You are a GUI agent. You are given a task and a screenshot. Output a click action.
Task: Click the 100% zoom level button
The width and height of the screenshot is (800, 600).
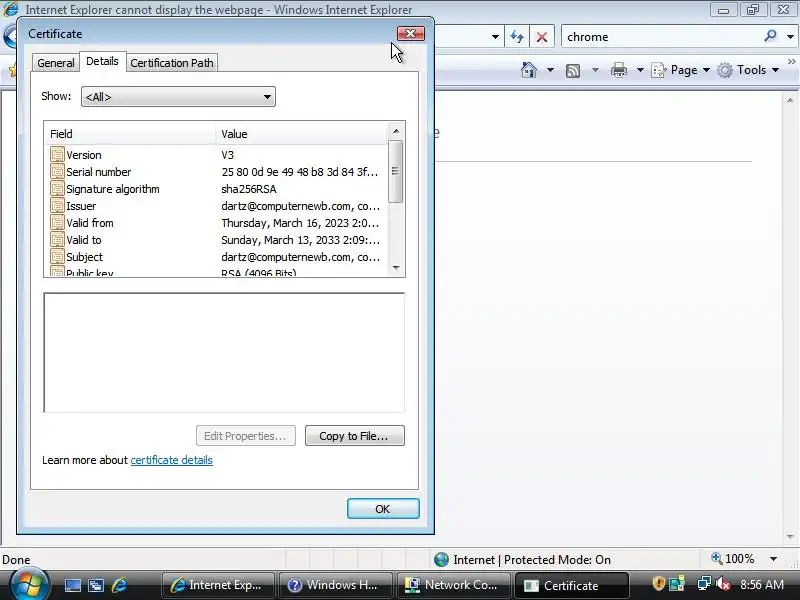click(x=733, y=559)
